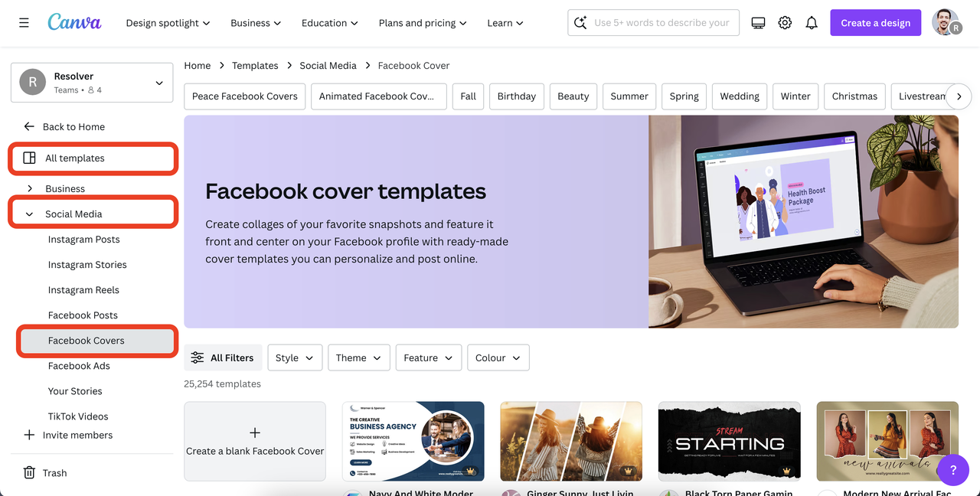The height and width of the screenshot is (496, 980).
Task: Open the Stream Starting gaming template thumbnail
Action: click(730, 441)
